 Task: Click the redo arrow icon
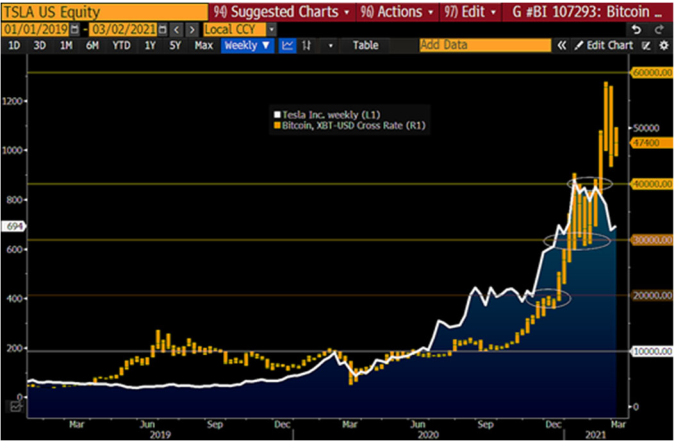[659, 30]
